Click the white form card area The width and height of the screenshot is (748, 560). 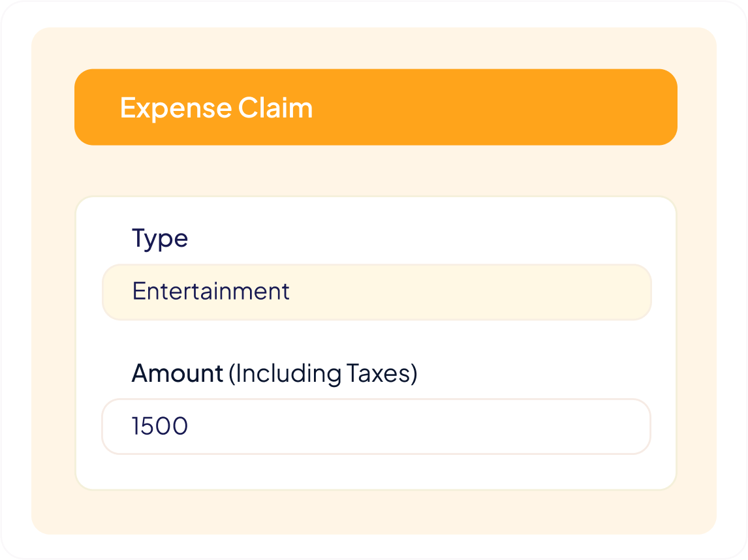376,476
